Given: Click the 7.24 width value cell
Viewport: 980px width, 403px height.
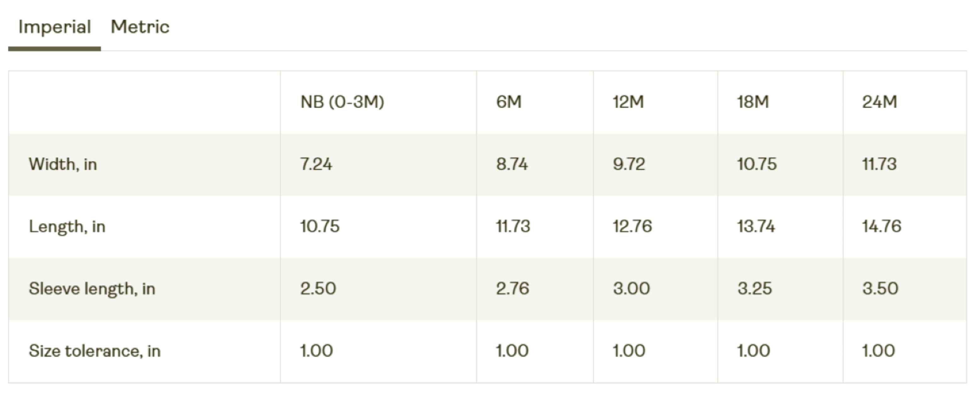Looking at the screenshot, I should (316, 164).
